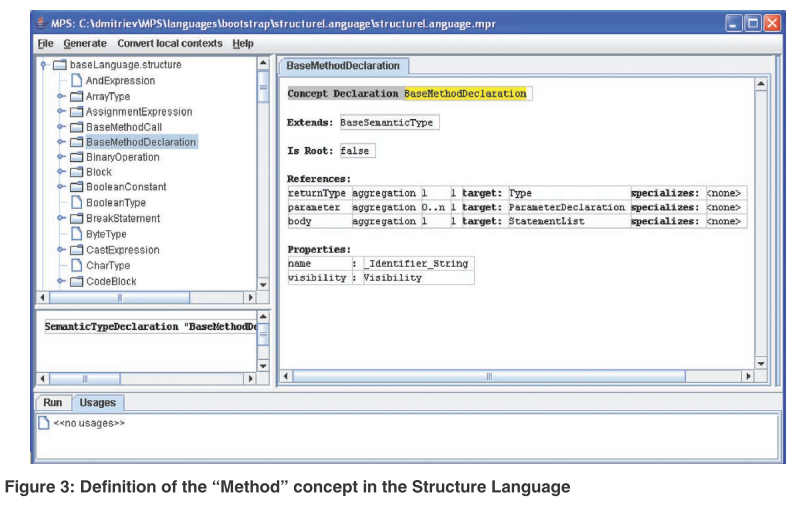Click the editor horizontal scrollbar thumb
797x505 pixels.
click(x=489, y=376)
